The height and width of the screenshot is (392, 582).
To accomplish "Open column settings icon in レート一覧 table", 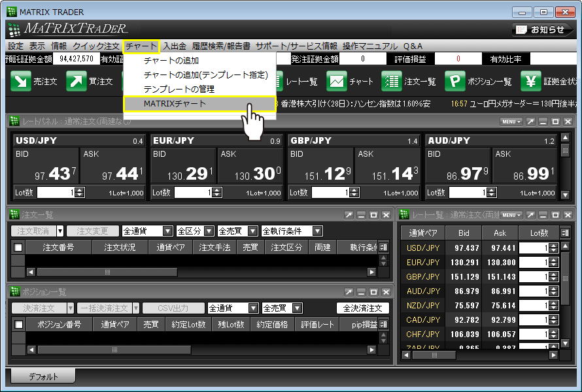I will 565,233.
